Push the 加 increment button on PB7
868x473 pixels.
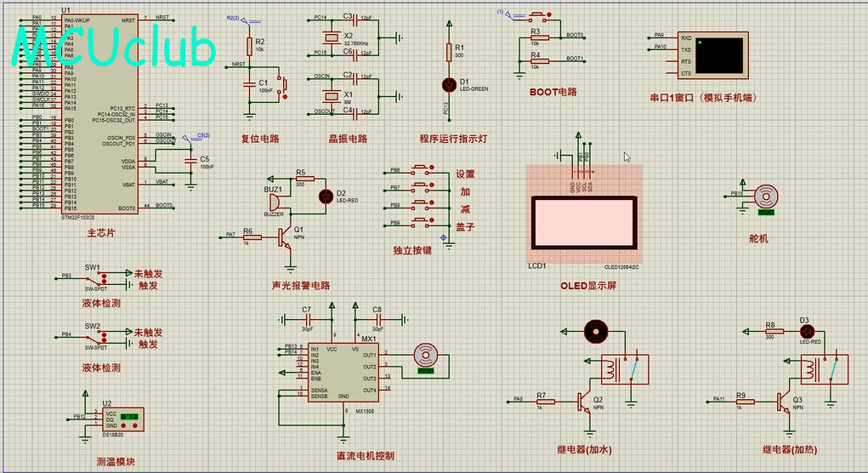coord(423,186)
